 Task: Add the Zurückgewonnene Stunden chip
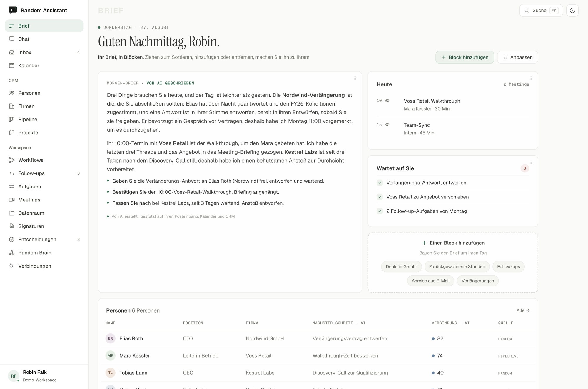[x=457, y=267]
